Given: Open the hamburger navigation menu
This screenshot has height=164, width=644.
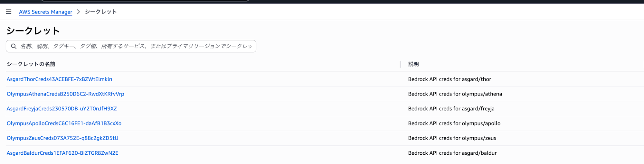Looking at the screenshot, I should 9,12.
